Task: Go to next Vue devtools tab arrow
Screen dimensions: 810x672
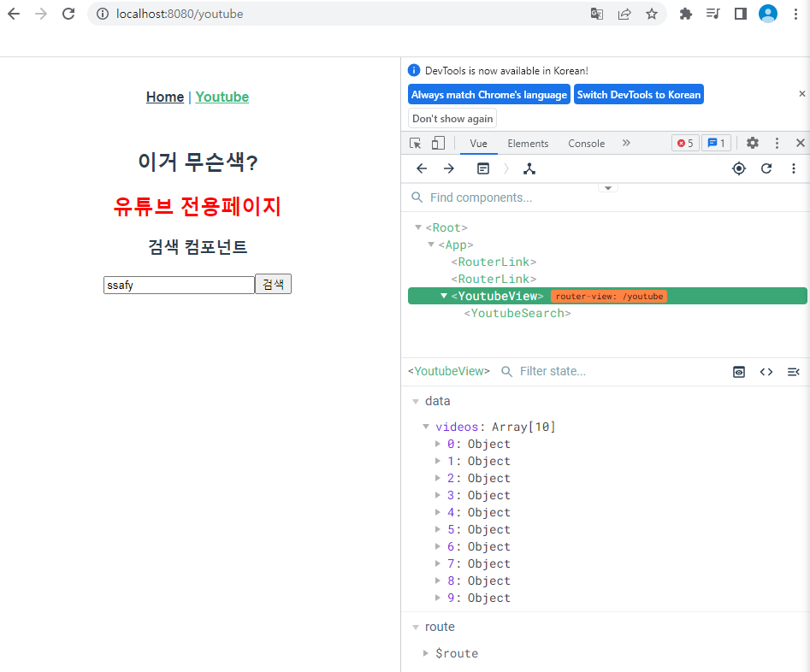Action: (x=449, y=168)
